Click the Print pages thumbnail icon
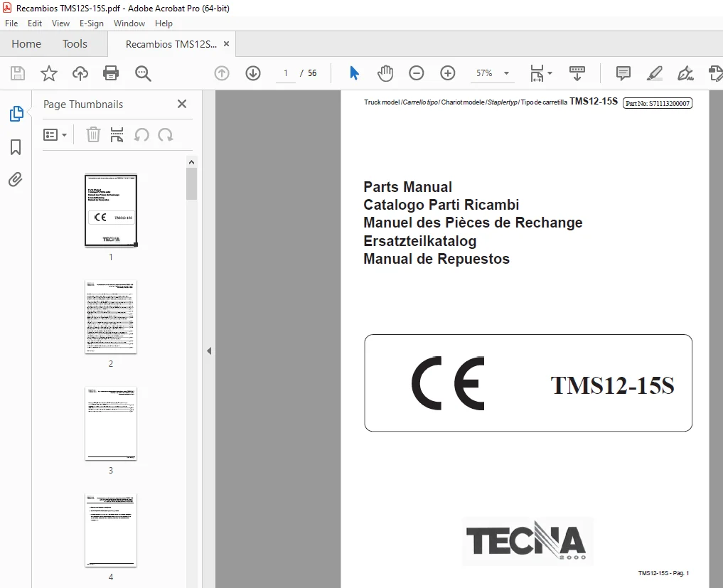The height and width of the screenshot is (588, 723). pyautogui.click(x=117, y=134)
